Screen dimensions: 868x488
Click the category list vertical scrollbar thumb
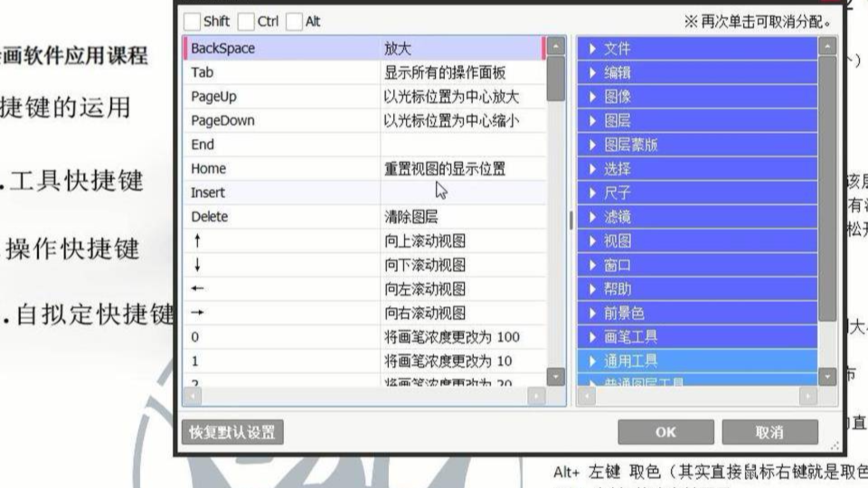click(827, 188)
